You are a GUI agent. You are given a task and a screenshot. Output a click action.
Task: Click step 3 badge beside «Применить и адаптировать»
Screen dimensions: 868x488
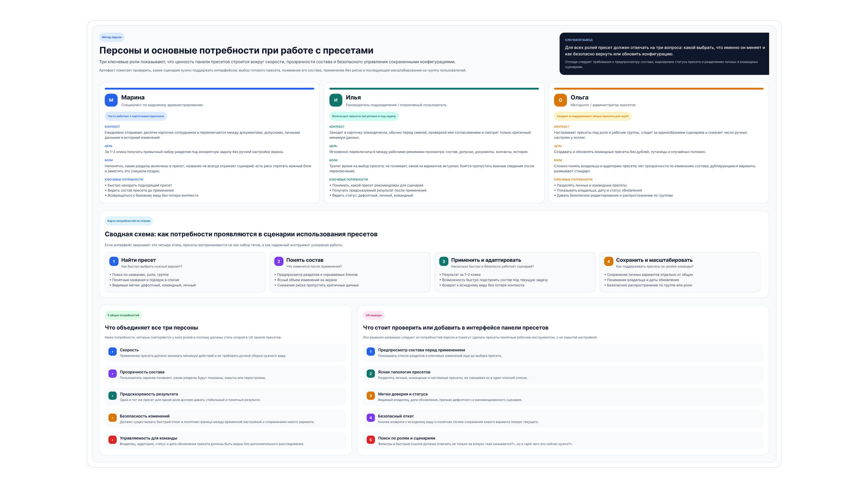[444, 261]
